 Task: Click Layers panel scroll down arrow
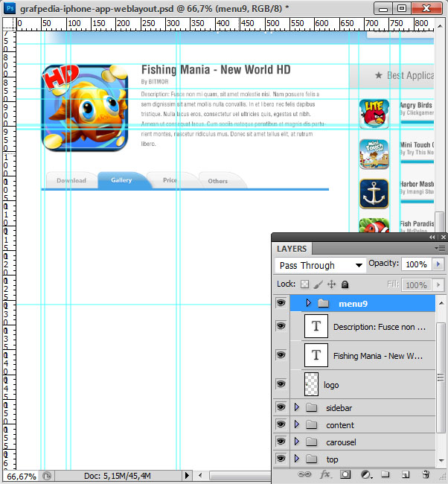(x=441, y=460)
